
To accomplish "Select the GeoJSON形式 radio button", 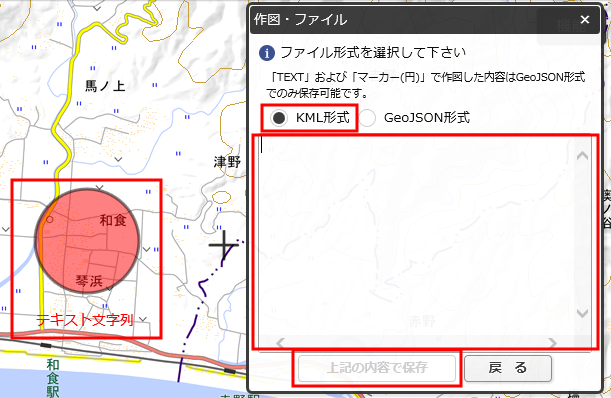I will [x=367, y=118].
